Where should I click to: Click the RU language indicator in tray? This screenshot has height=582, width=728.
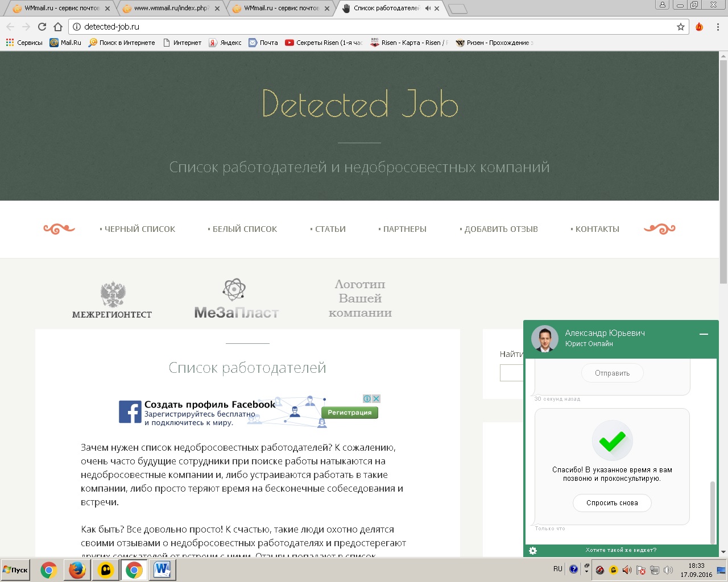tap(557, 569)
